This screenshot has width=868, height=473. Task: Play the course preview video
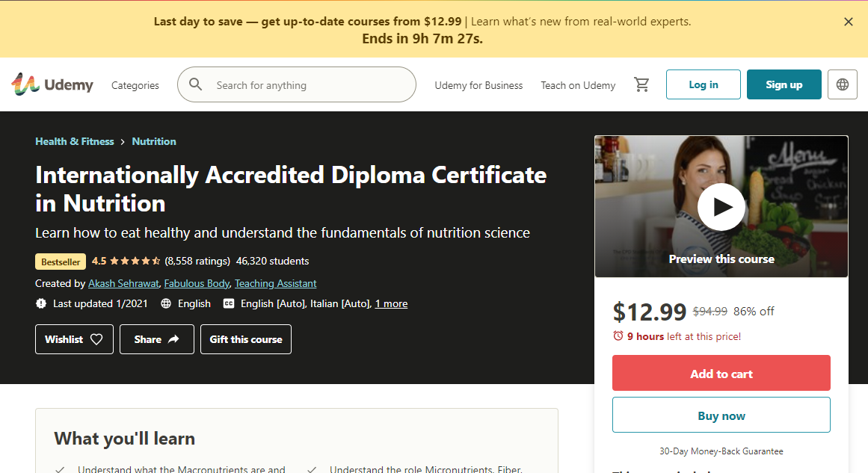pos(721,207)
